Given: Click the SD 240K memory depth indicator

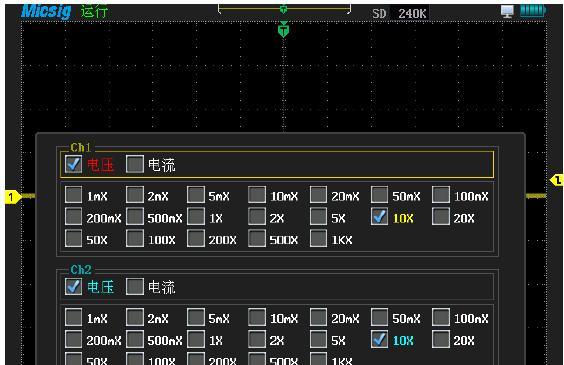Looking at the screenshot, I should click(x=399, y=14).
